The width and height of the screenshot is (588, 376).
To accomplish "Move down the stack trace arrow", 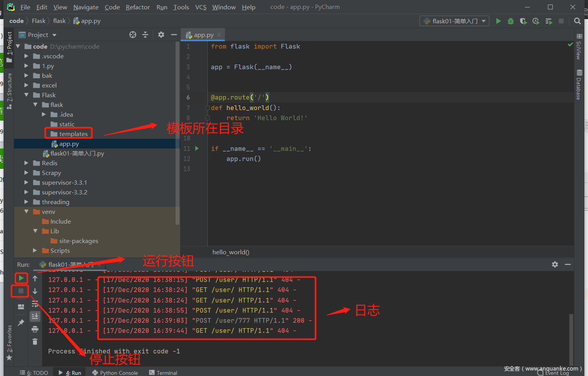I will tap(35, 291).
